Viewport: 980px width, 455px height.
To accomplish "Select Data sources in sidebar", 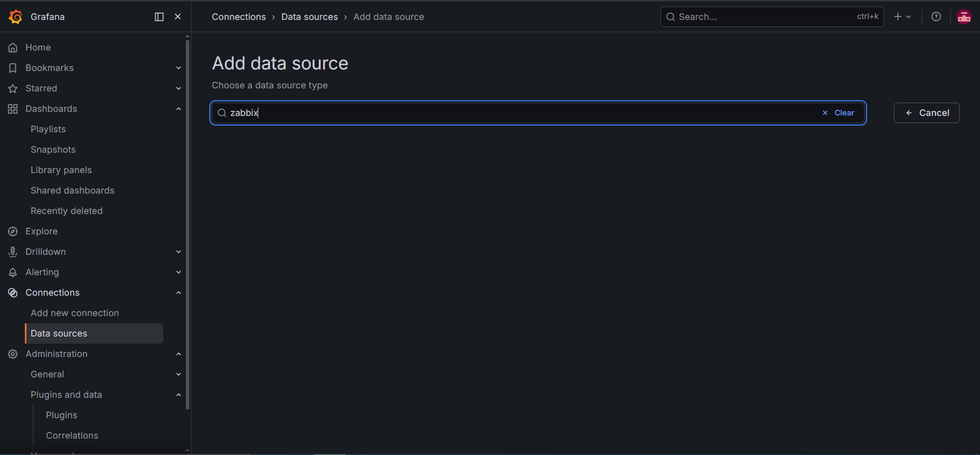I will point(94,333).
